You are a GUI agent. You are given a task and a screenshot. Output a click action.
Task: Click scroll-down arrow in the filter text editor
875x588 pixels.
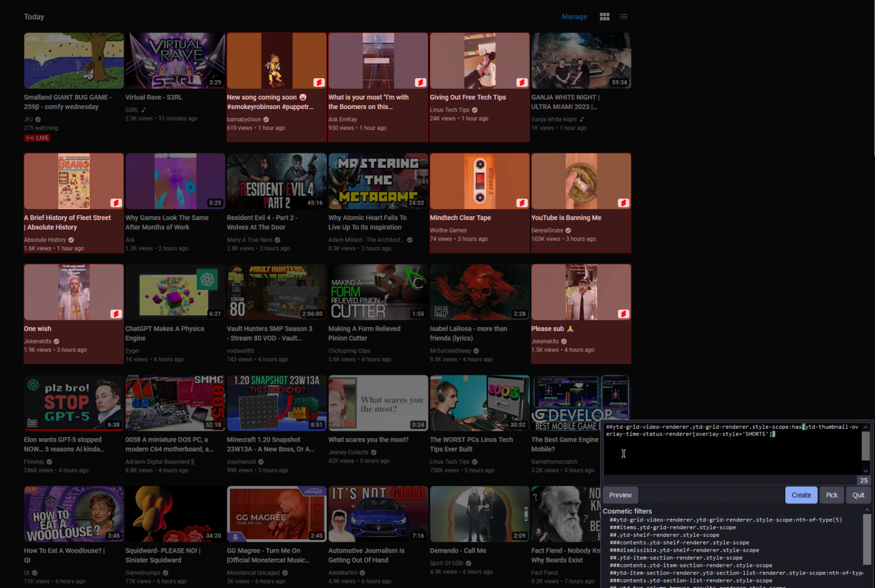866,471
